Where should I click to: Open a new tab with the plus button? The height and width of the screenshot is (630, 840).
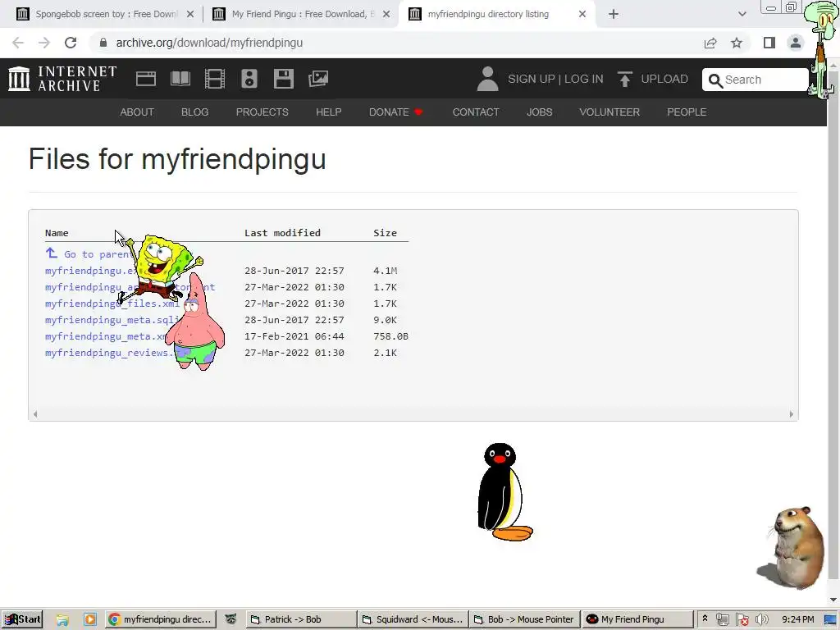click(614, 14)
